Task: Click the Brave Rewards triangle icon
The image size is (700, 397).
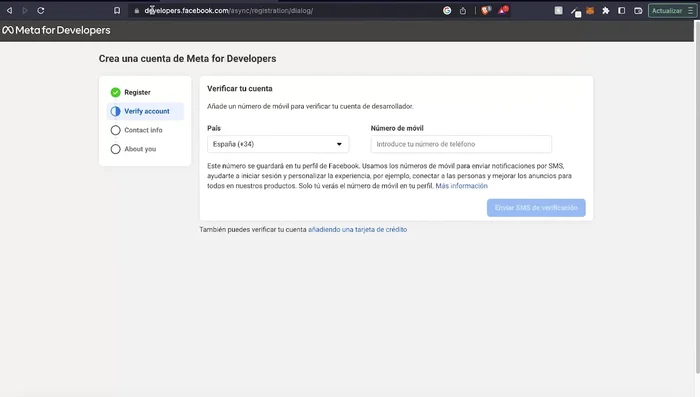Action: click(x=503, y=10)
